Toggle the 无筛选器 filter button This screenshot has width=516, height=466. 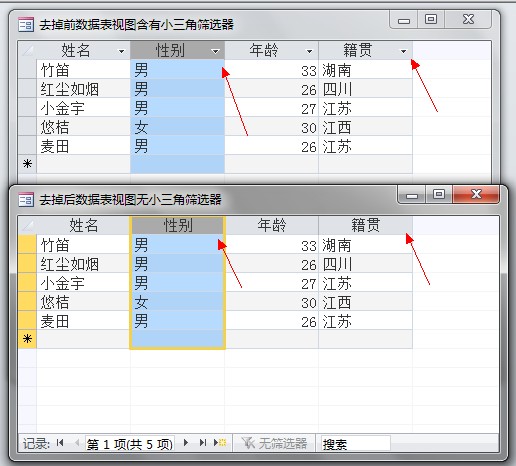(274, 443)
